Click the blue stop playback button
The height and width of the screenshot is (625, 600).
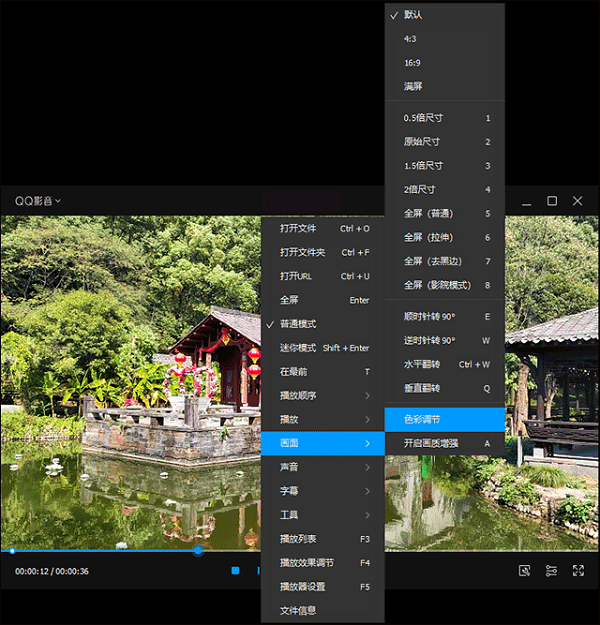pos(235,571)
